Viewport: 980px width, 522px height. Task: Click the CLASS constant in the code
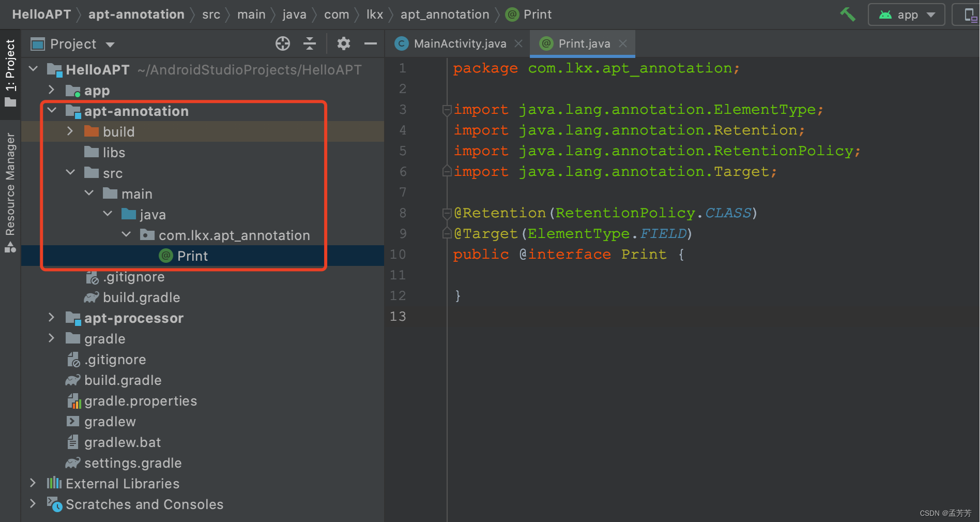(x=728, y=213)
